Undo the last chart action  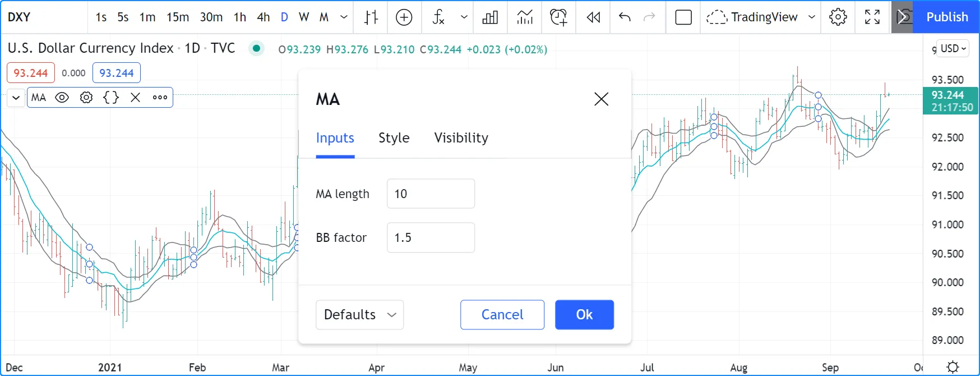click(x=625, y=17)
